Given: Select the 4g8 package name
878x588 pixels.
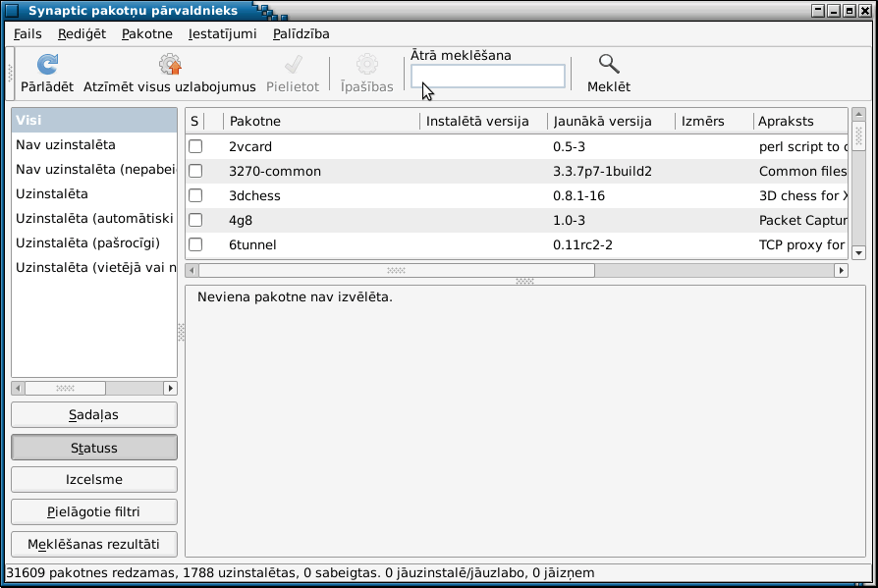Looking at the screenshot, I should (241, 221).
